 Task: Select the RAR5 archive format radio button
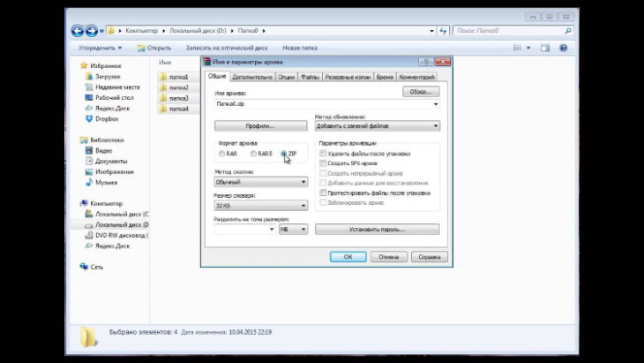[253, 154]
